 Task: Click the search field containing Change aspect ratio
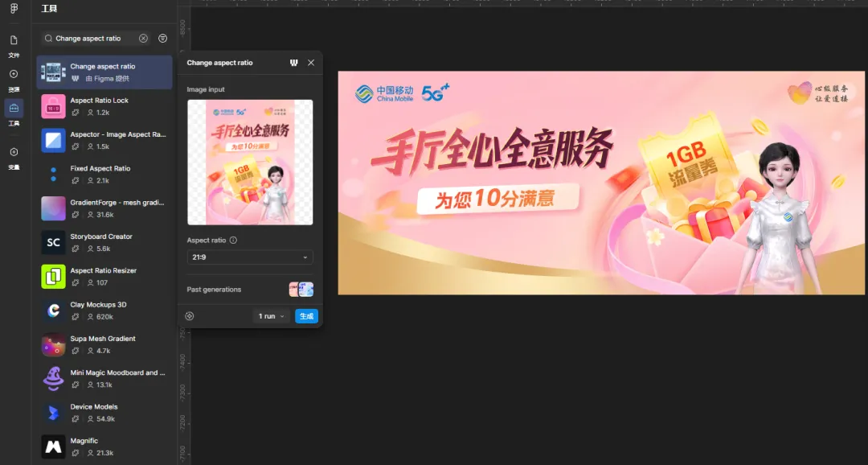95,39
